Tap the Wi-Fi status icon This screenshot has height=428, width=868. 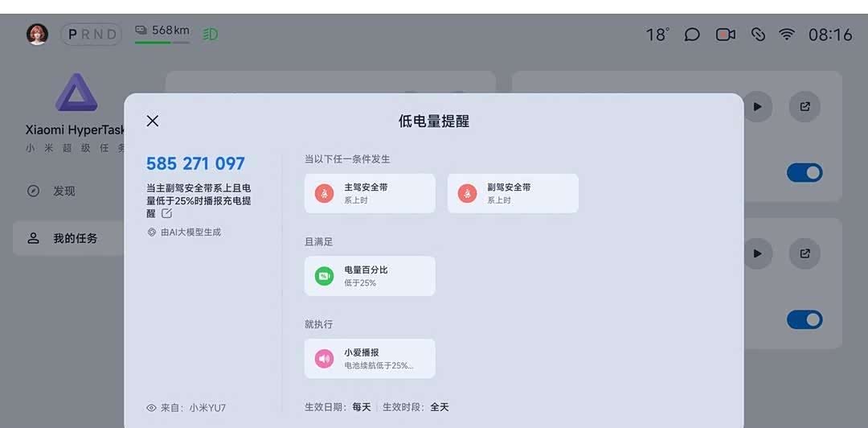[787, 35]
